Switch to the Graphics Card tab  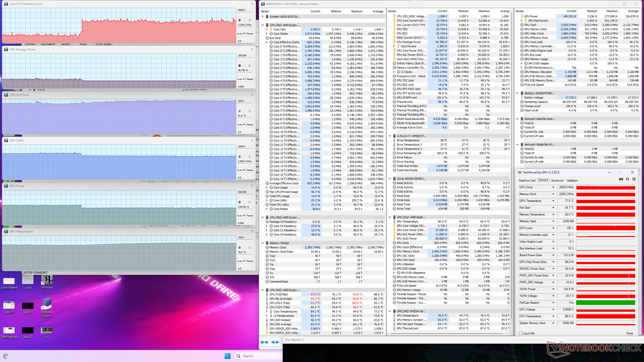527,180
